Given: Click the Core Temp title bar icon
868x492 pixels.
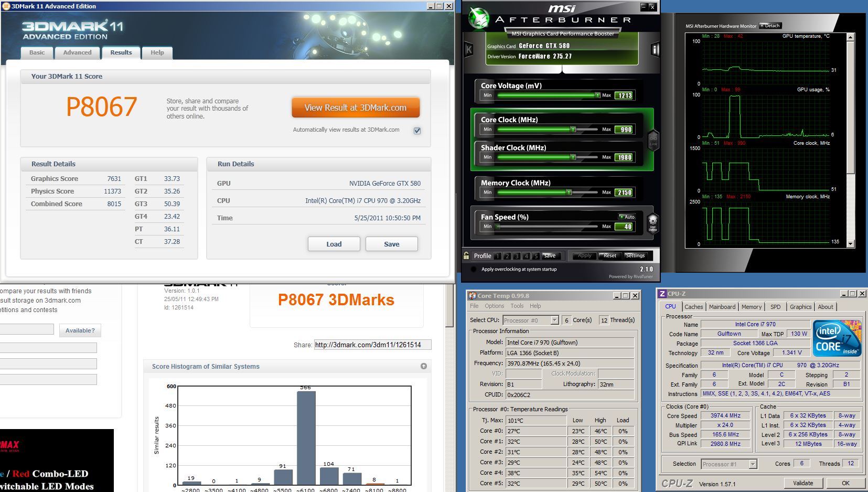Looking at the screenshot, I should [472, 296].
